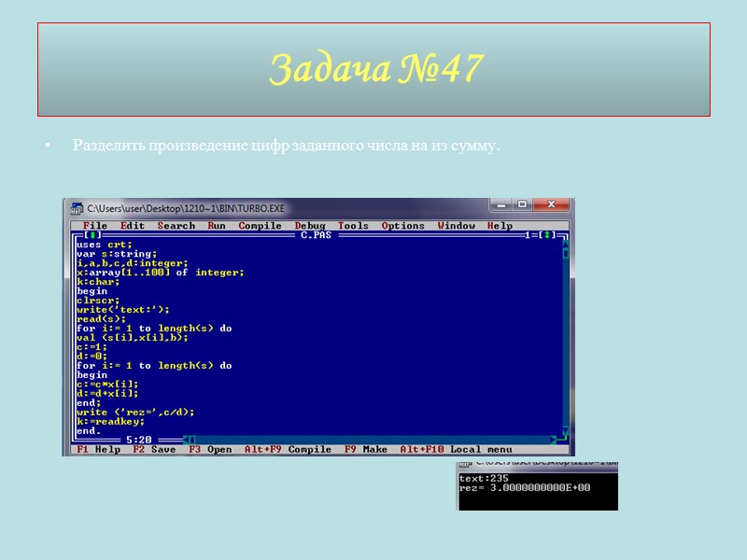747x560 pixels.
Task: Click the TURBO.EXE window title bar icon
Action: click(77, 208)
